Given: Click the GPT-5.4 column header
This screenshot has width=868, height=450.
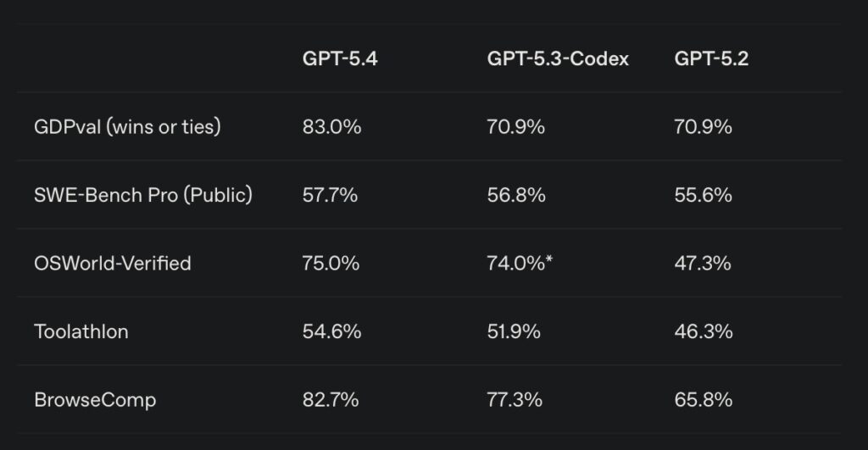Looking at the screenshot, I should click(340, 59).
